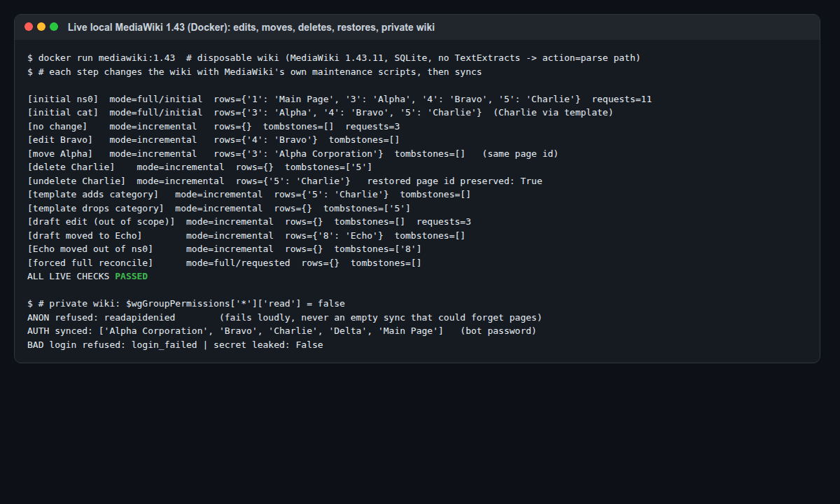
Task: Click the 'docker run mediawiki:1.43' command line
Action: tap(334, 58)
